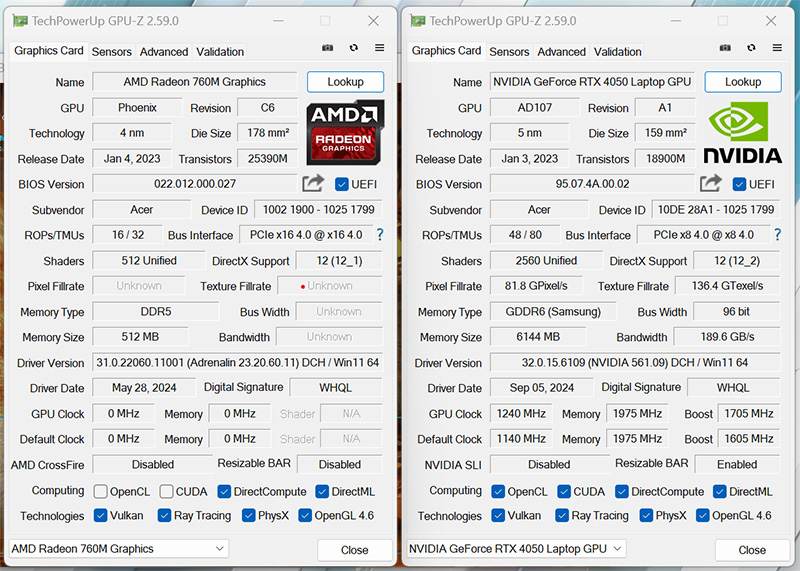Switch to Sensors tab in NVIDIA window
The width and height of the screenshot is (800, 571).
coord(509,52)
